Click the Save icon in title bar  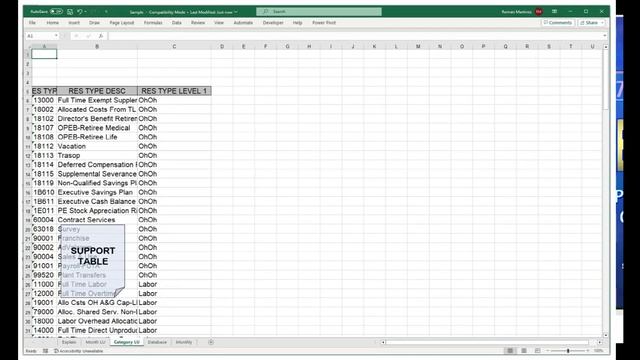coord(70,12)
